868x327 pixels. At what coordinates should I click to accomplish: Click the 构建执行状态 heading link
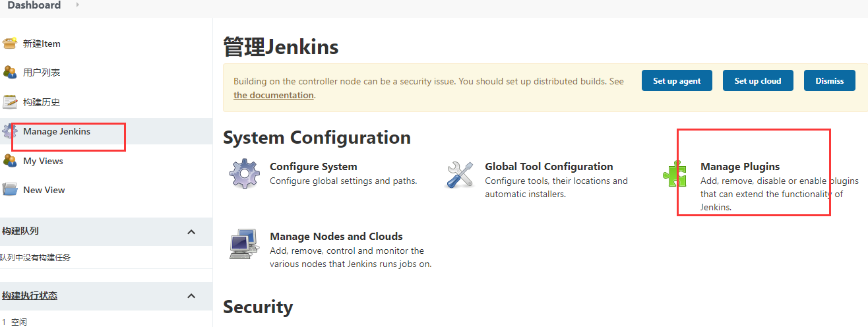[30, 295]
